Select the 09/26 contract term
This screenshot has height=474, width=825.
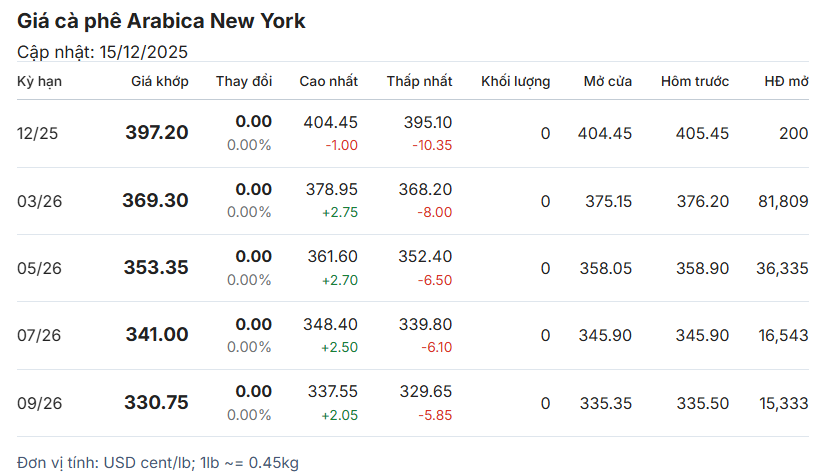(x=40, y=403)
